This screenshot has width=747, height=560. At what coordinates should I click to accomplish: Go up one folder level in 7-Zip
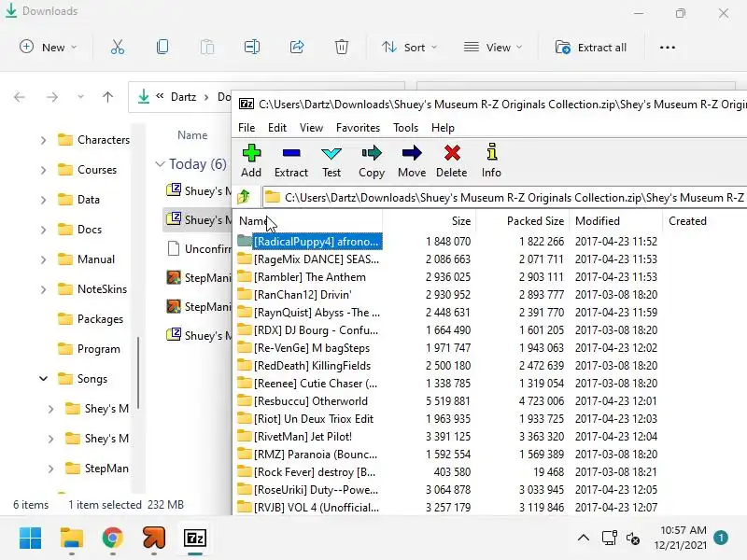click(x=244, y=196)
